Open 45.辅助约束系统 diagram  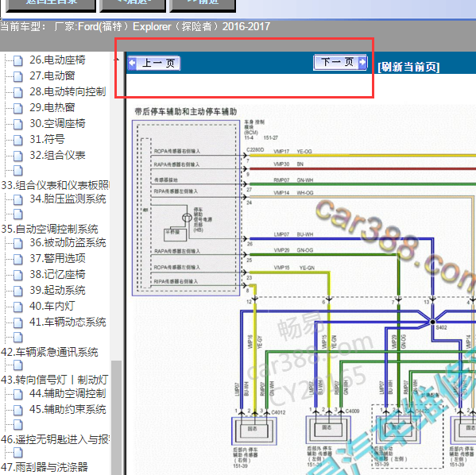68,409
